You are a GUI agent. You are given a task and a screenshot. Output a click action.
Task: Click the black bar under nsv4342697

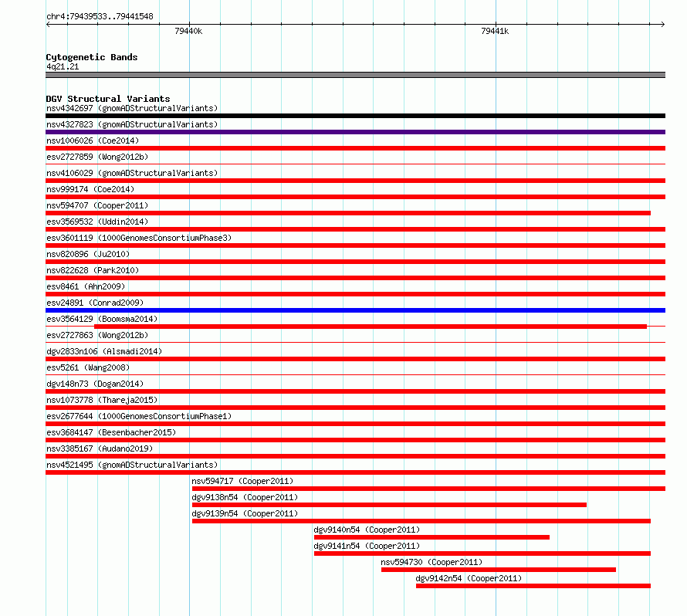coord(355,116)
